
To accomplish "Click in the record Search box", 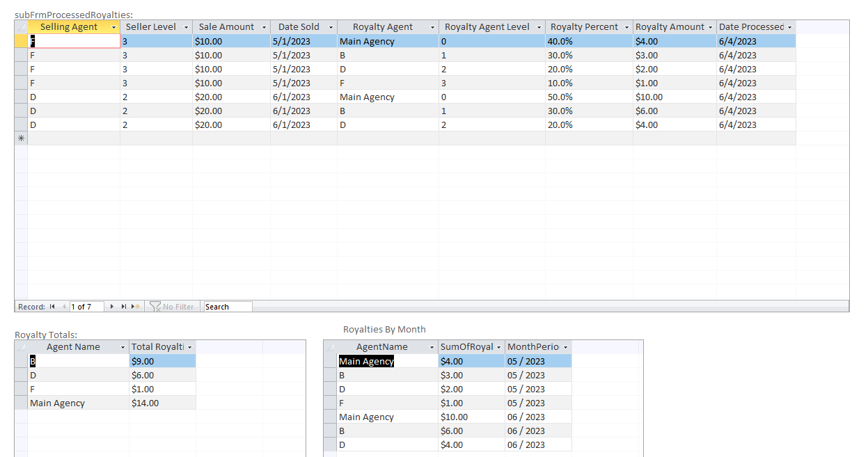I will click(x=228, y=307).
